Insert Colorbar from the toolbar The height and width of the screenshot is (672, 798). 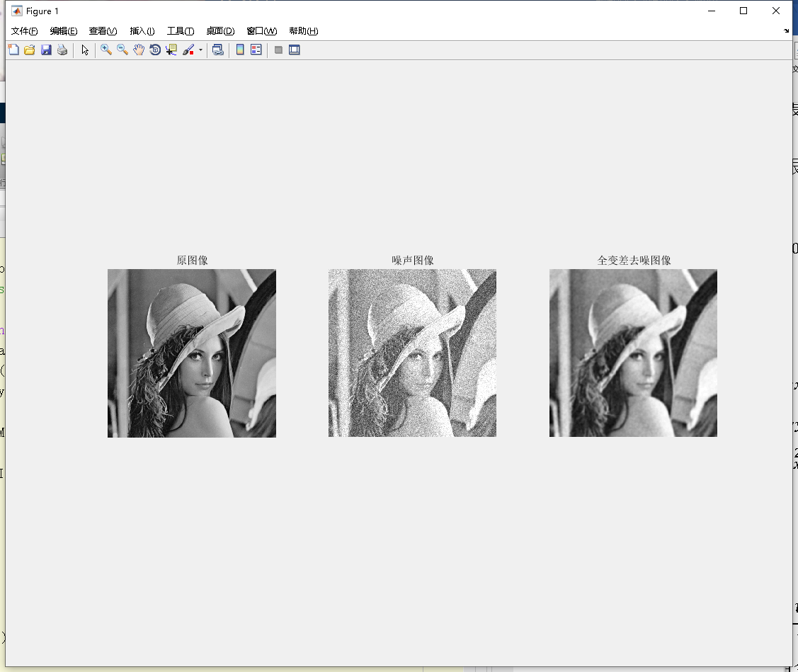(x=240, y=50)
